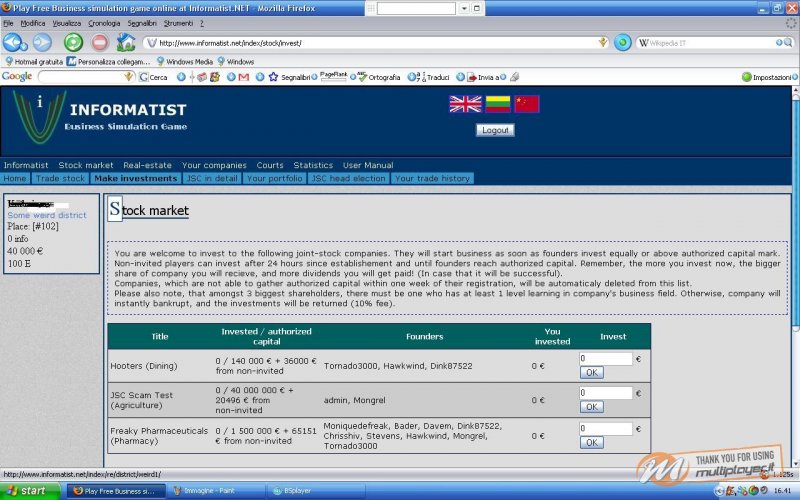
Task: Open the Personalizza collegamenti bookmark
Action: pos(108,62)
